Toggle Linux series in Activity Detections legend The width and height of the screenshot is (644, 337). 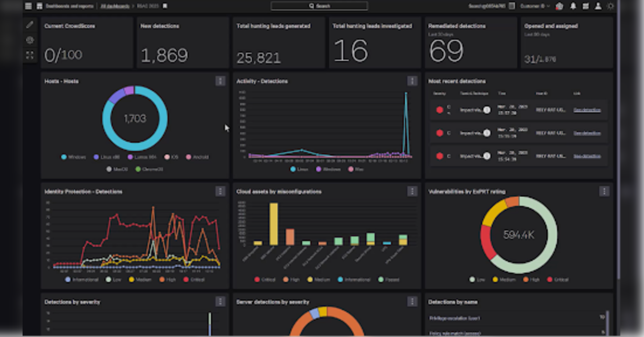(302, 169)
